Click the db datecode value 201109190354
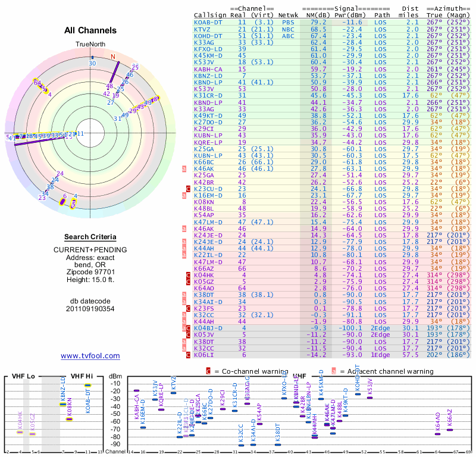 tap(90, 309)
